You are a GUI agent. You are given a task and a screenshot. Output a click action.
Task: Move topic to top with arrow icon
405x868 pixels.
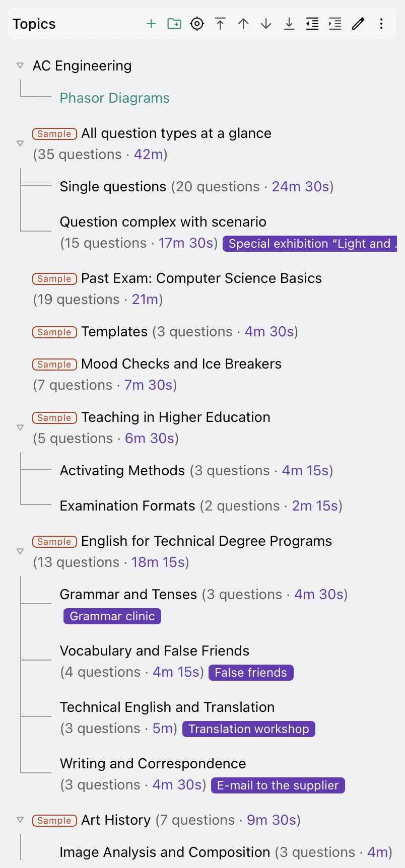[220, 24]
